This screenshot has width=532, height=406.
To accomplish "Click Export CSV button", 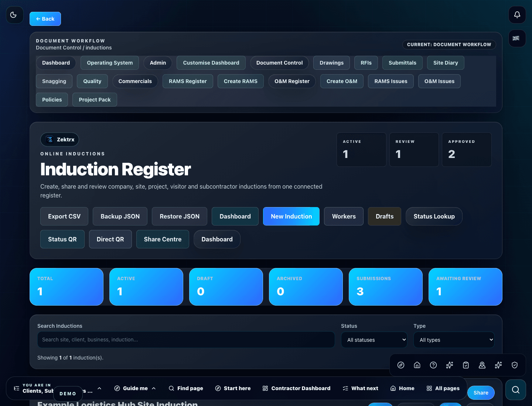I will tap(64, 216).
